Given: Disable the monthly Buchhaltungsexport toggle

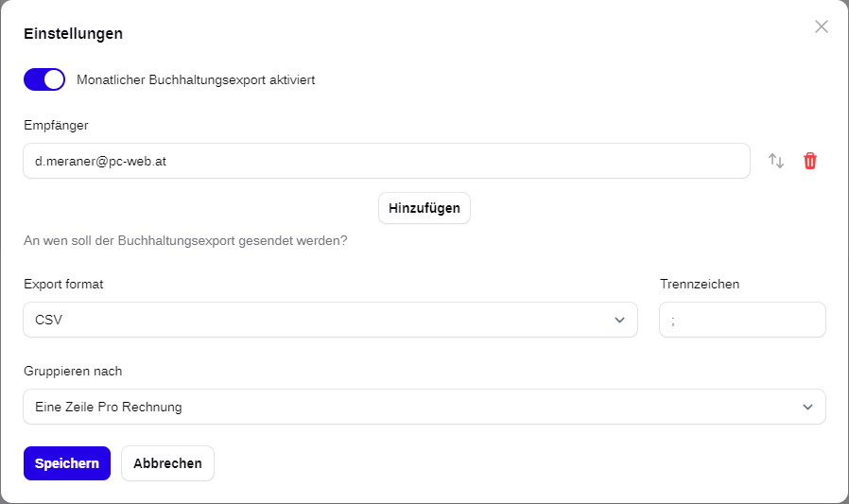Looking at the screenshot, I should coord(44,79).
